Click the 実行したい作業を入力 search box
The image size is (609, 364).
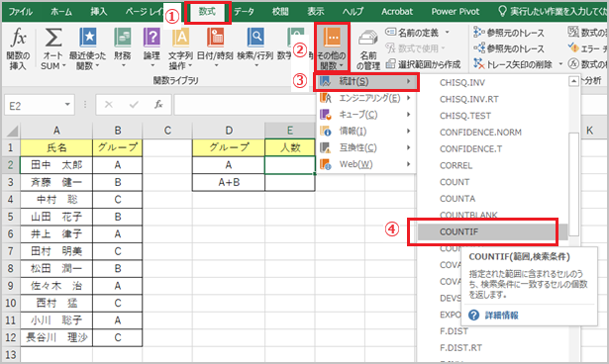point(554,12)
